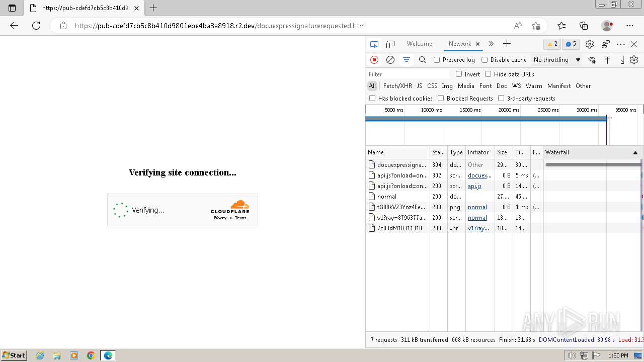Check the Hide data URLs checkbox
644x362 pixels.
click(x=488, y=74)
